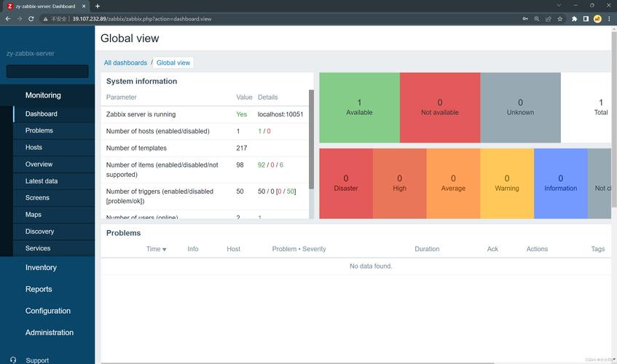Click the 'localhost:10051' details value

tap(280, 114)
